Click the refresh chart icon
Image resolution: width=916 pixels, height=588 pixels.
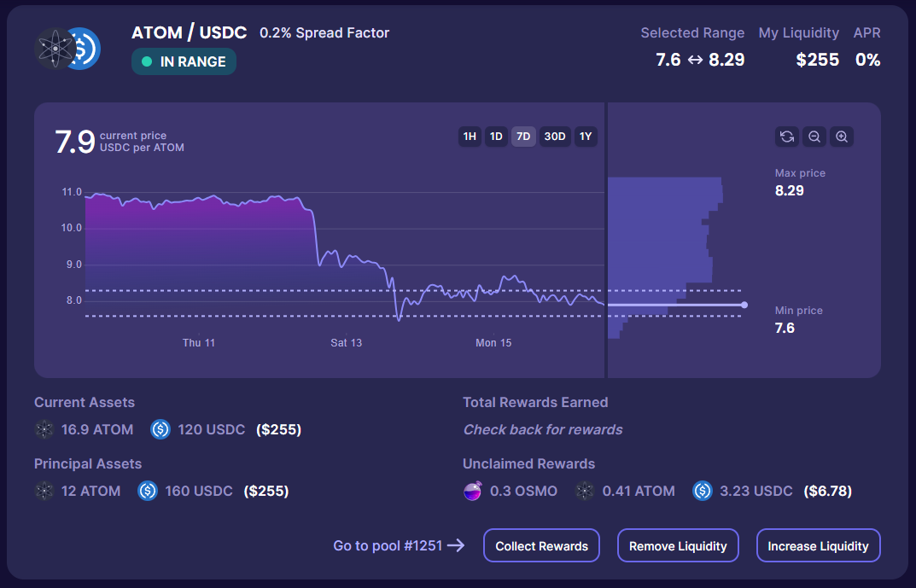(x=787, y=137)
